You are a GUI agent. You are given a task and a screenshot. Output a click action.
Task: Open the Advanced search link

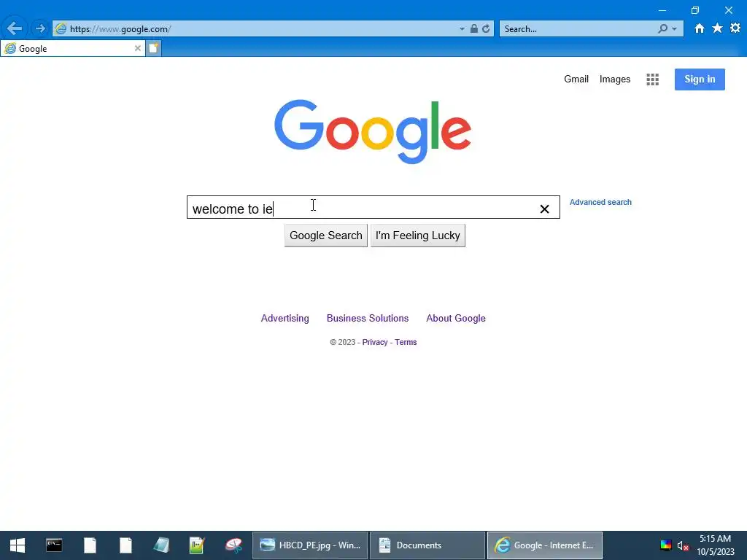tap(600, 202)
